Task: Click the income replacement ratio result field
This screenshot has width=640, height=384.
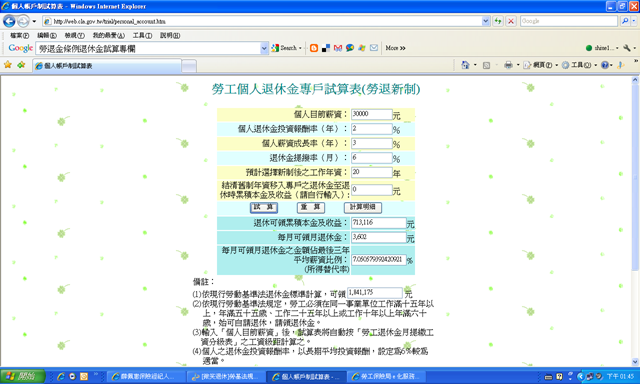Action: [378, 260]
